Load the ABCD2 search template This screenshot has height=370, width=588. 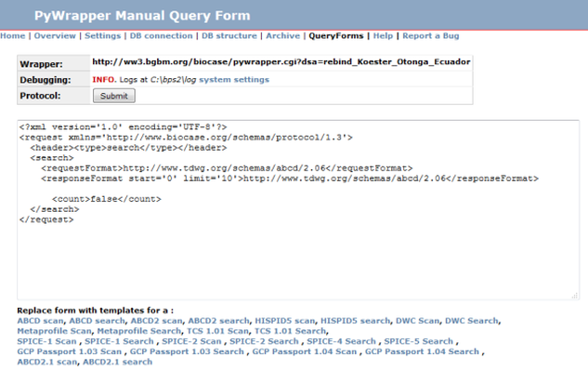[218, 321]
